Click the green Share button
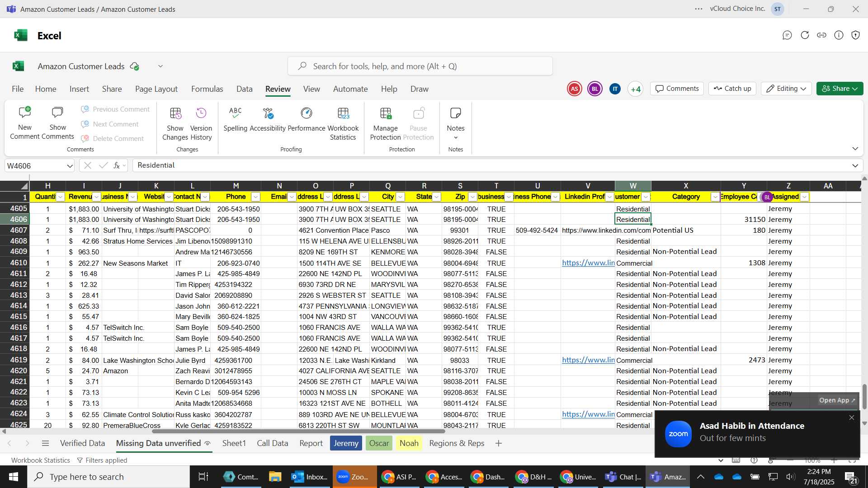Screen dimensions: 868x488 pos(840,89)
